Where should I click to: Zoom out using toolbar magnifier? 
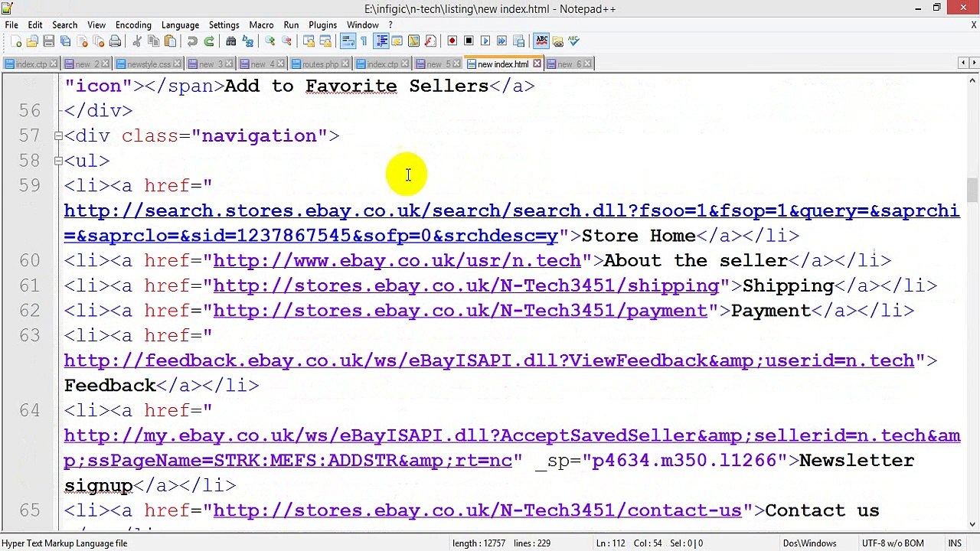286,41
